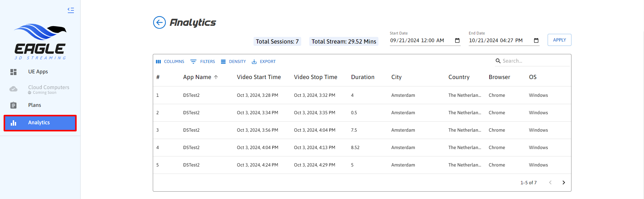Go to next page of table
Screen dimensions: 644x199
coord(563,183)
